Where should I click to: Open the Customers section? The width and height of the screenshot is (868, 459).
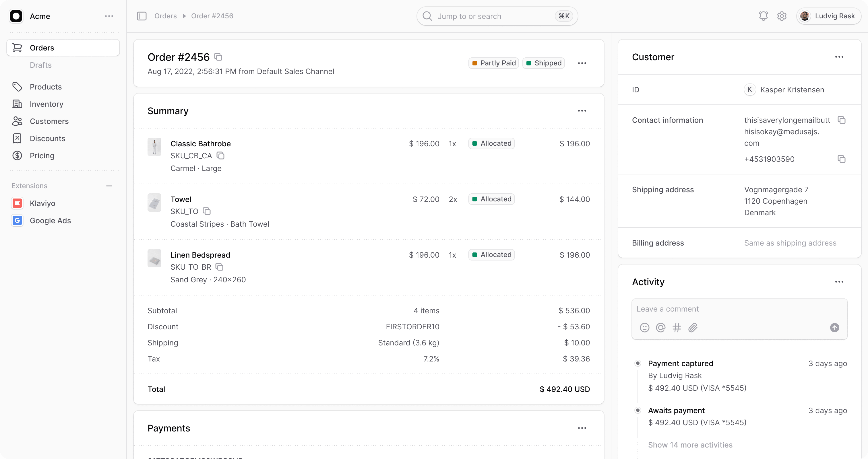click(49, 121)
